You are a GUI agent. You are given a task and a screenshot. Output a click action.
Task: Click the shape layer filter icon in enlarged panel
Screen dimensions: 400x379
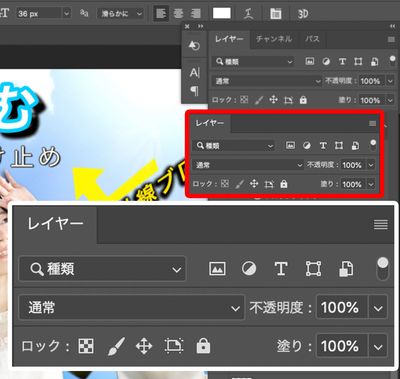click(313, 268)
